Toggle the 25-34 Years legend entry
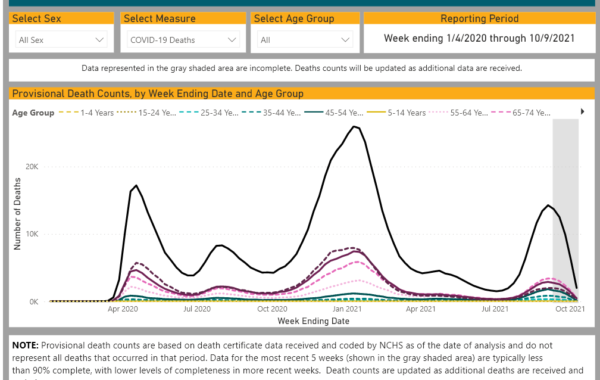600x380 pixels. coord(209,113)
